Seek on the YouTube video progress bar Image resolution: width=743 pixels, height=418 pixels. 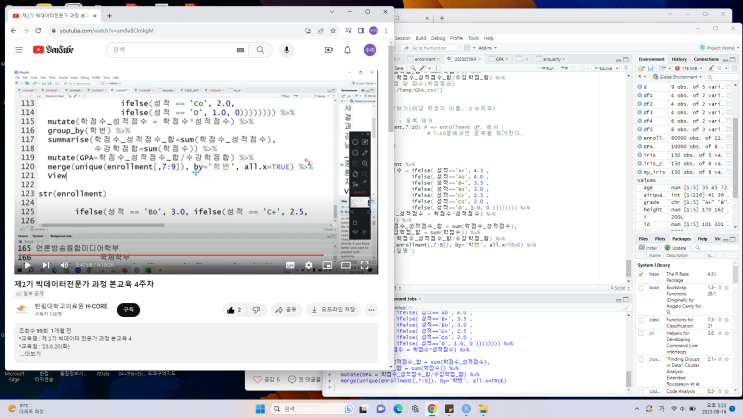[x=196, y=255]
